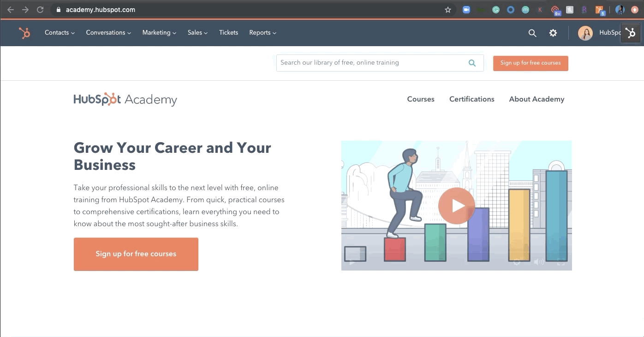Click the 'Grow Your Career and Your Business' heading

pyautogui.click(x=173, y=156)
